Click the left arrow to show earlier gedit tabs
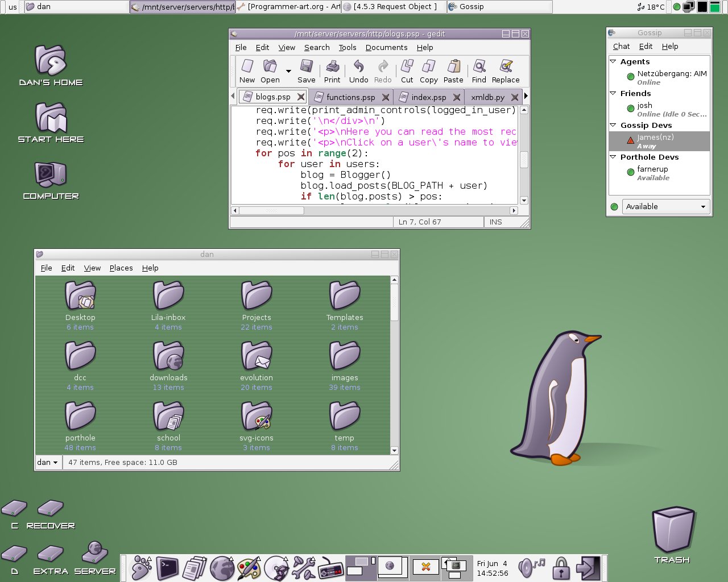728x582 pixels. 233,96
